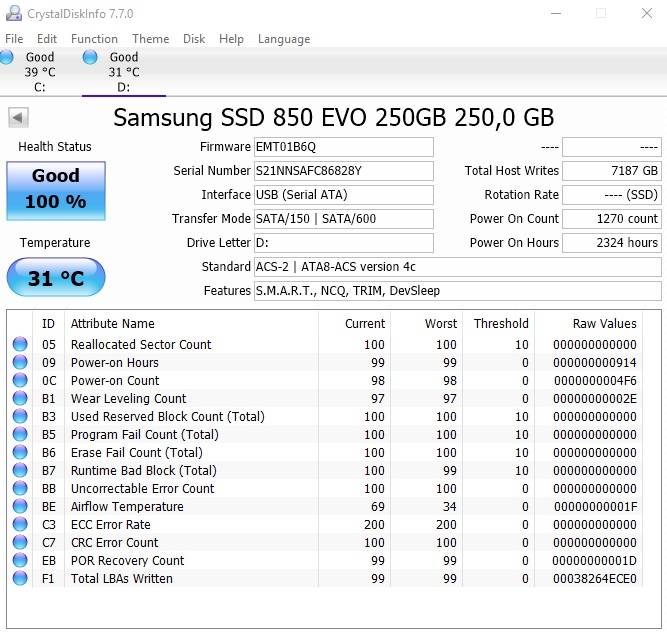Click the Serial Number field
Screen dimensions: 667x632
point(343,171)
